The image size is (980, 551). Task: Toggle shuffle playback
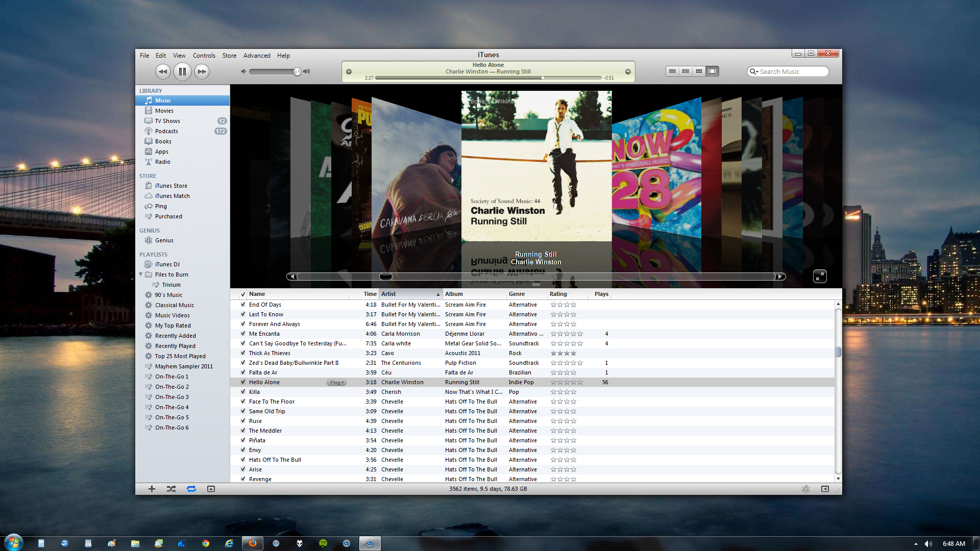[171, 489]
